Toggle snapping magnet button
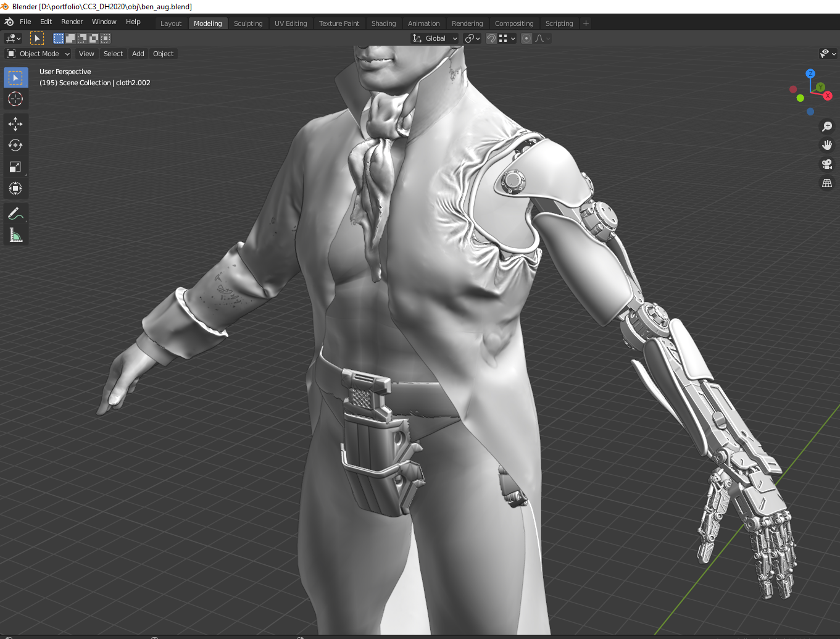 click(491, 38)
